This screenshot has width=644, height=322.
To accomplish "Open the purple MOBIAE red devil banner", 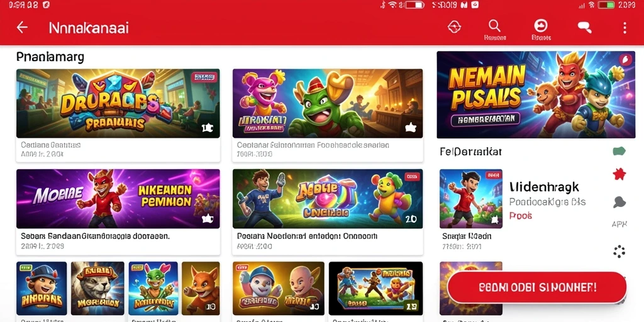I will coord(118,199).
